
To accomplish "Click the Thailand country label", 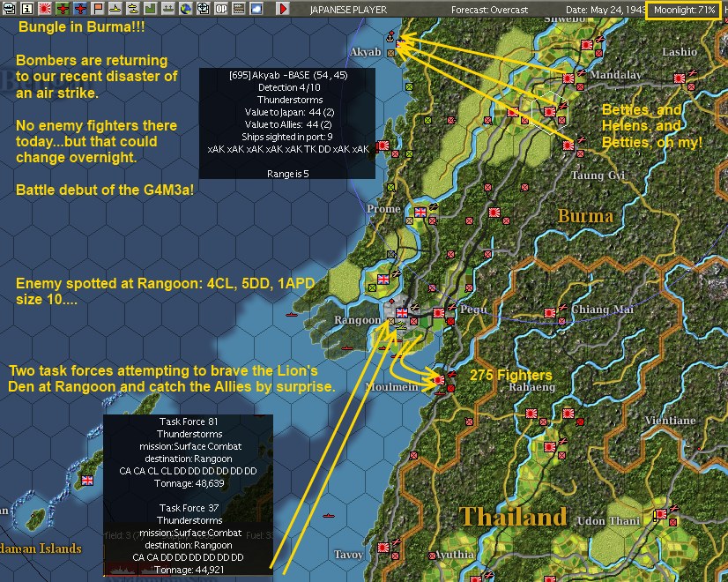I will [x=513, y=517].
